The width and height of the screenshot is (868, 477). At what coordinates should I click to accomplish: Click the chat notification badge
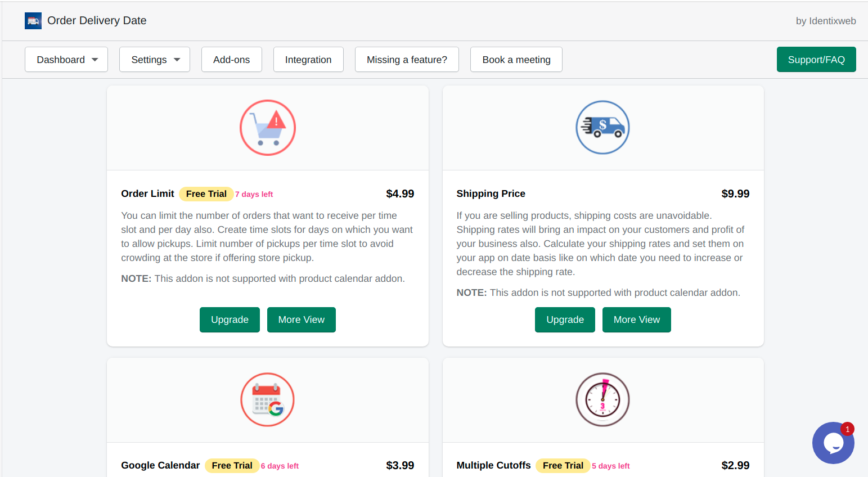pos(848,429)
